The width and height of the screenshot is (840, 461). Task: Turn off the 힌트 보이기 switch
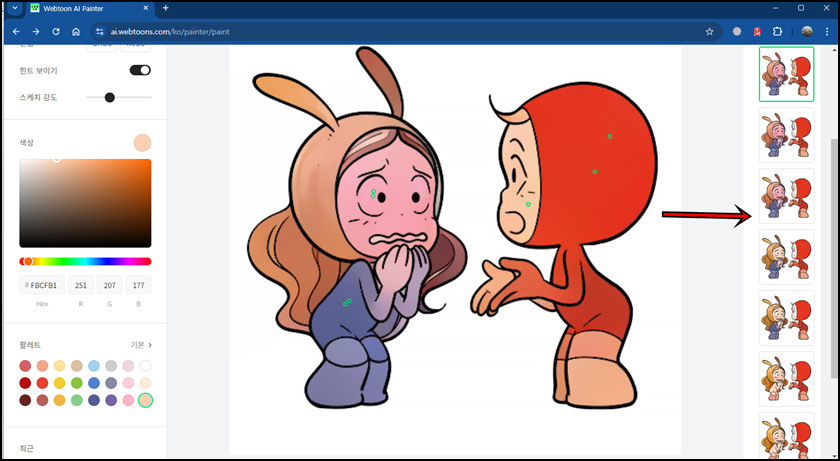point(140,70)
